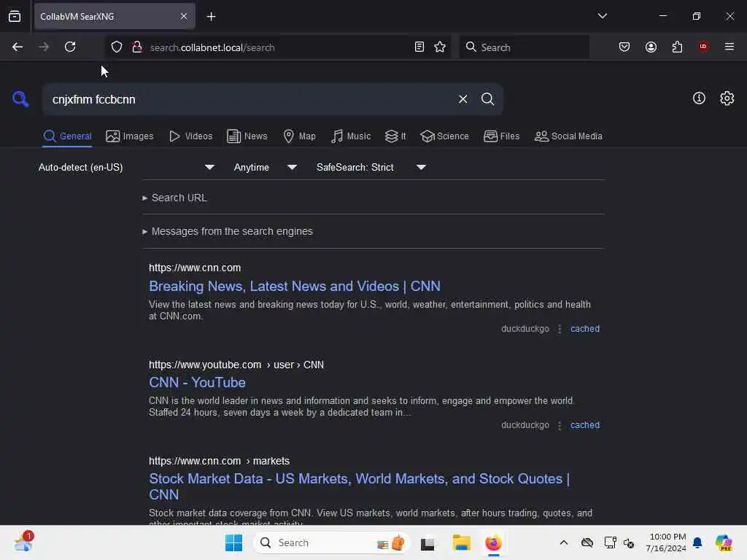Open SearXNG preferences gear

pyautogui.click(x=727, y=98)
